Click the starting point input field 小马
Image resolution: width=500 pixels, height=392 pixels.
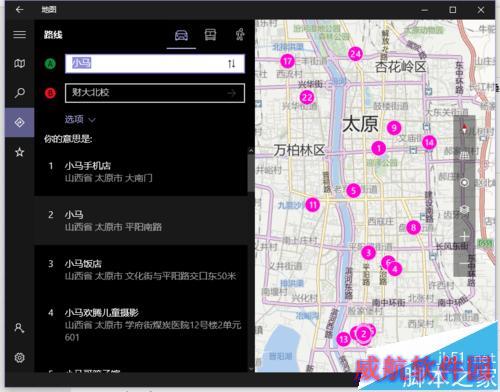[155, 63]
